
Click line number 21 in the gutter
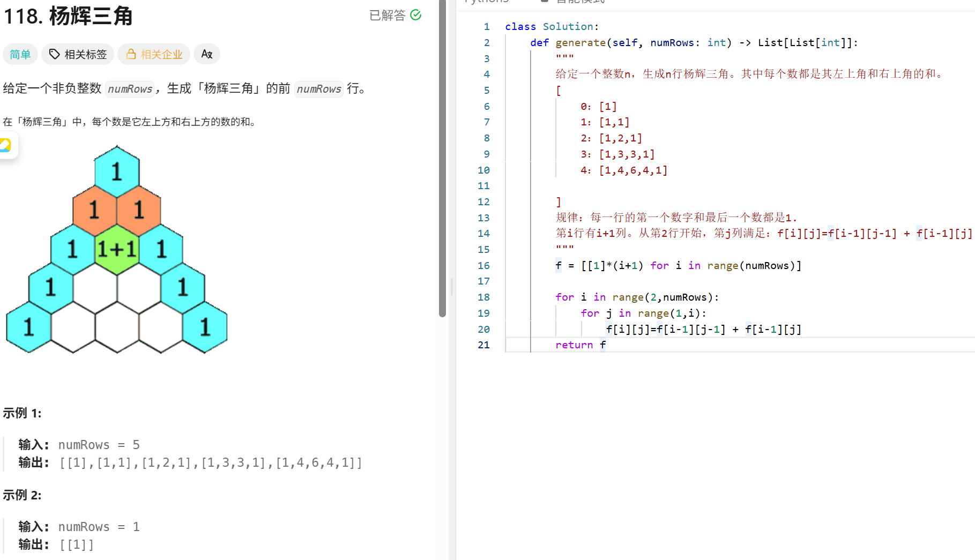click(483, 345)
